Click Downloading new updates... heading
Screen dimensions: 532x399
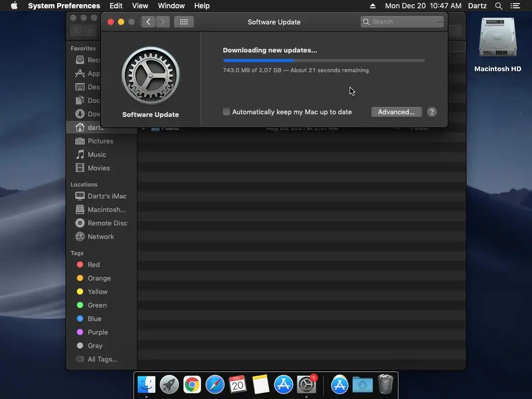[x=270, y=50]
